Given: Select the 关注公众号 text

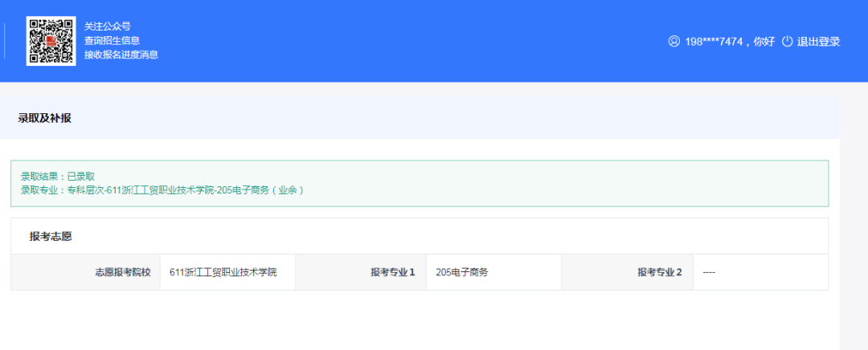Looking at the screenshot, I should tap(108, 26).
